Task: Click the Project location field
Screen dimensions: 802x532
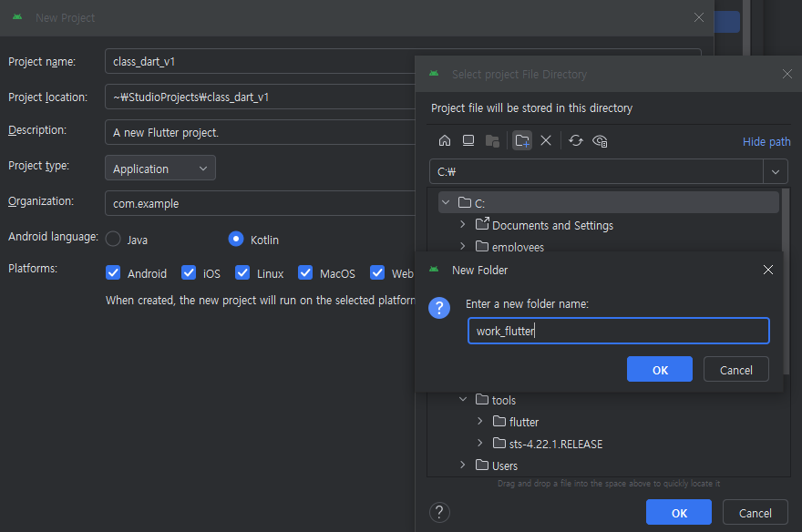Action: [261, 97]
